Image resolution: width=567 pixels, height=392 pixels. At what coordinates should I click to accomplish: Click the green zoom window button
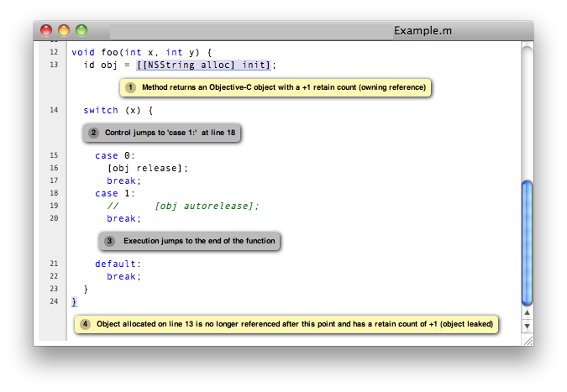pos(81,30)
